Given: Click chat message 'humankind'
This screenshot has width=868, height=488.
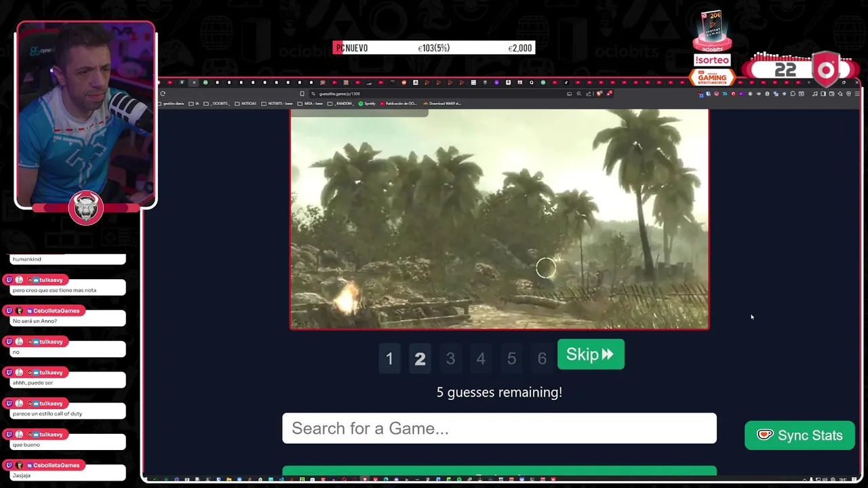Looking at the screenshot, I should click(27, 259).
